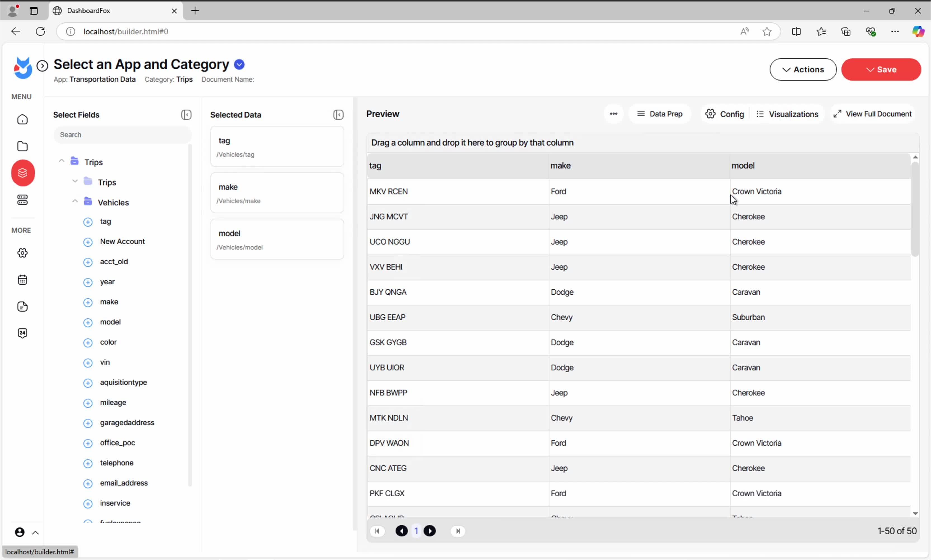Toggle sidebar expand arrow beside logo
The width and height of the screenshot is (931, 560).
click(42, 66)
